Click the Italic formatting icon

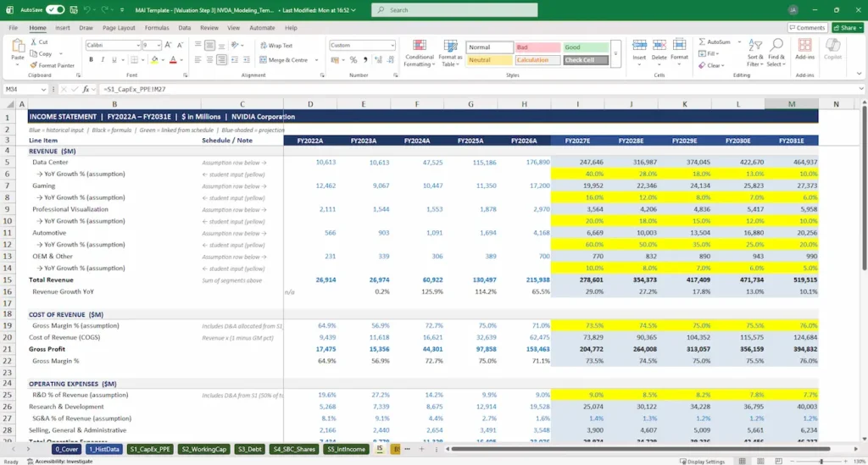point(103,60)
